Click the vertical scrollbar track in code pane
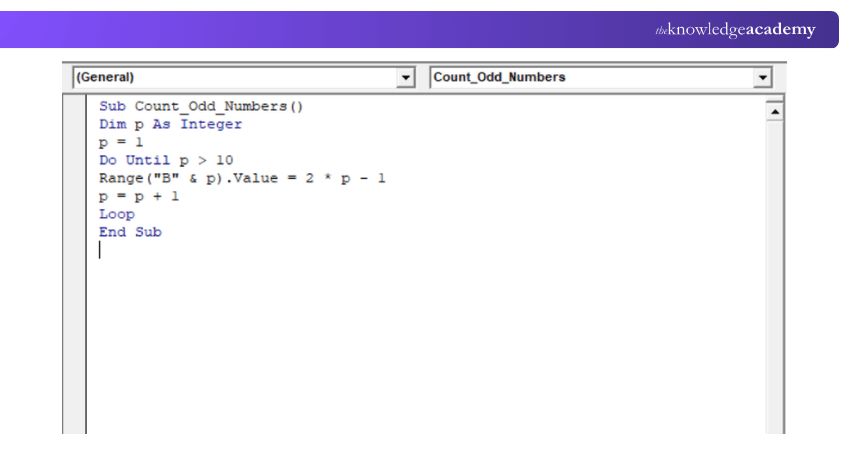The image size is (850, 450). (775, 277)
